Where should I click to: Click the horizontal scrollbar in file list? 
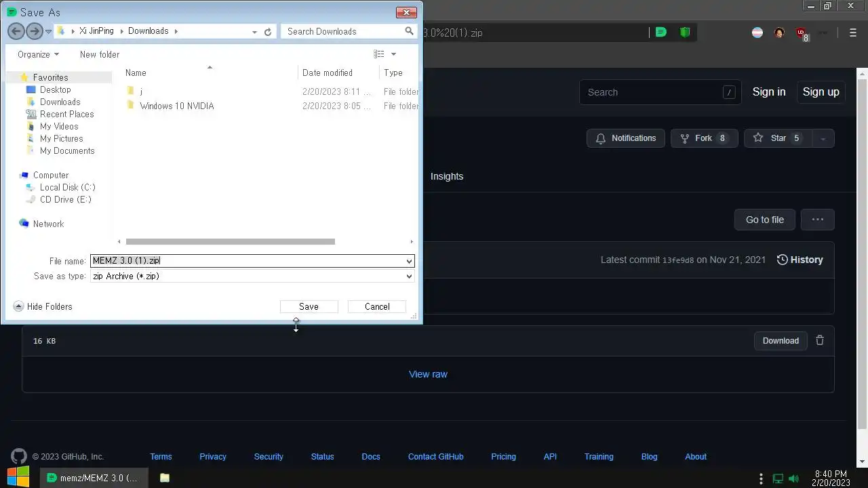tap(230, 241)
